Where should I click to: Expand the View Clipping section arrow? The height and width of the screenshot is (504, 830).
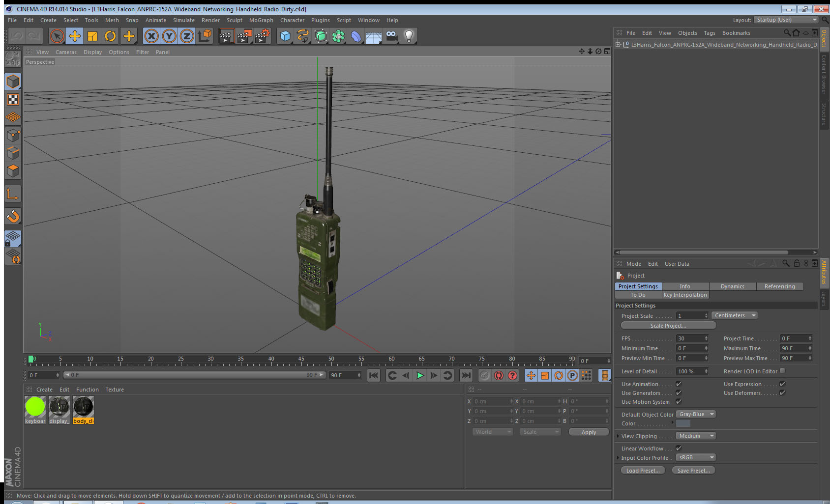(x=618, y=436)
